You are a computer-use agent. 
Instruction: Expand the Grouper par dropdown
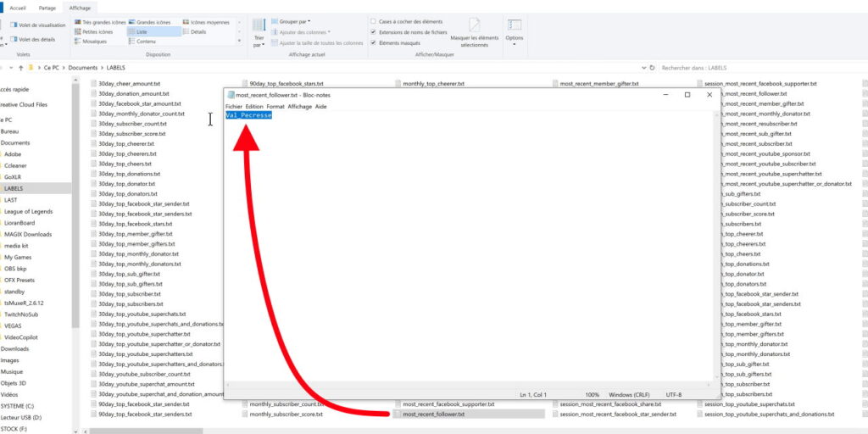[x=294, y=21]
